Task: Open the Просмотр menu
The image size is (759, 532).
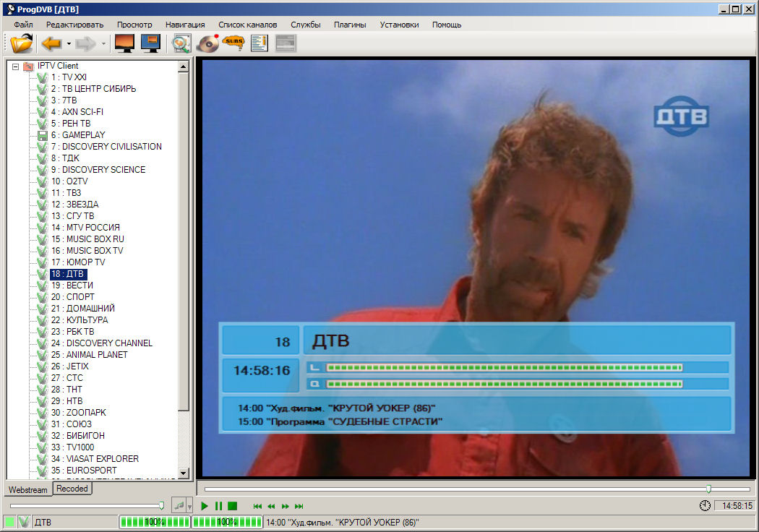Action: [134, 25]
